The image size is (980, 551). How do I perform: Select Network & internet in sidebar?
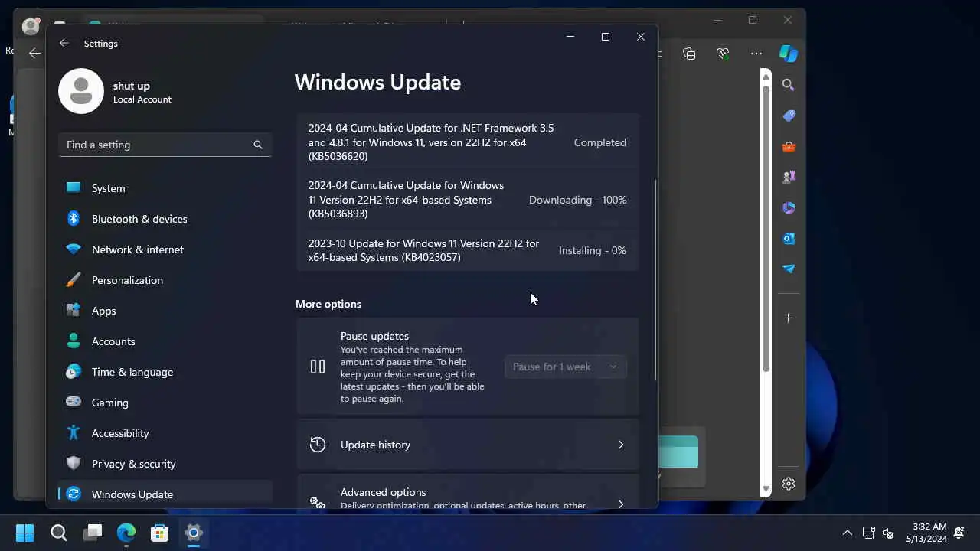165,249
